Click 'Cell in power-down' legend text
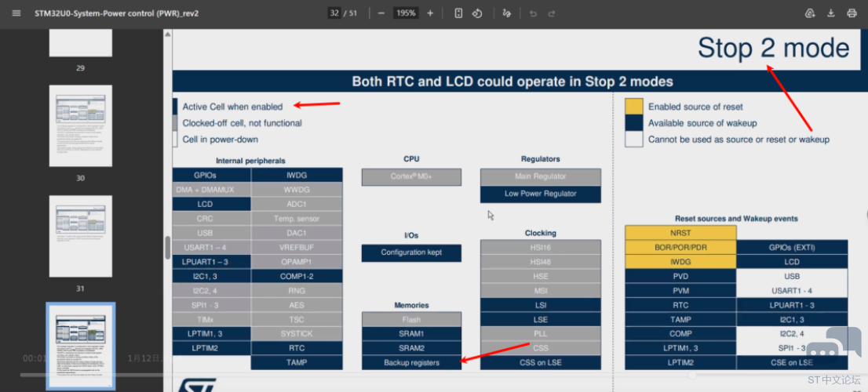The image size is (868, 392). 221,140
